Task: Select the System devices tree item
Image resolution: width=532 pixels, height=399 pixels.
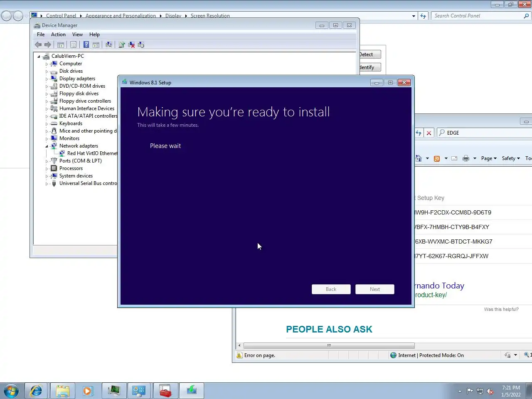Action: 76,176
